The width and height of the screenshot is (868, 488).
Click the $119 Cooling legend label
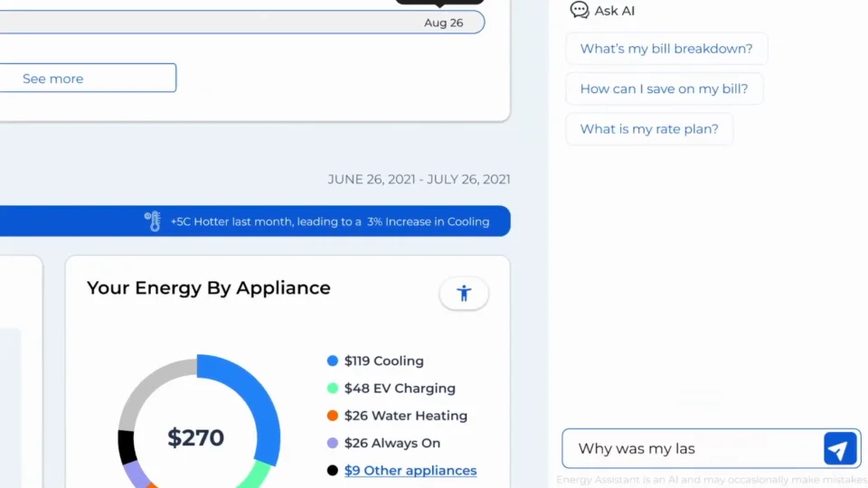383,361
